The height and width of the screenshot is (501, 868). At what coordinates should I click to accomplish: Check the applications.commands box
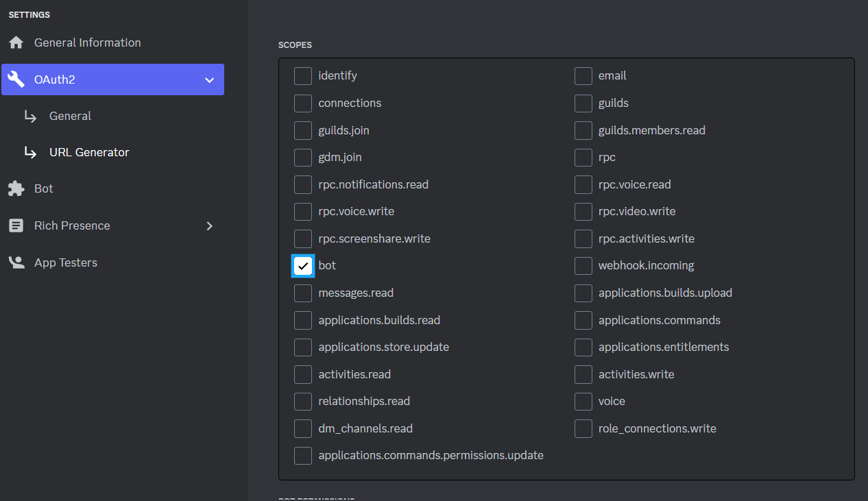[x=583, y=321]
